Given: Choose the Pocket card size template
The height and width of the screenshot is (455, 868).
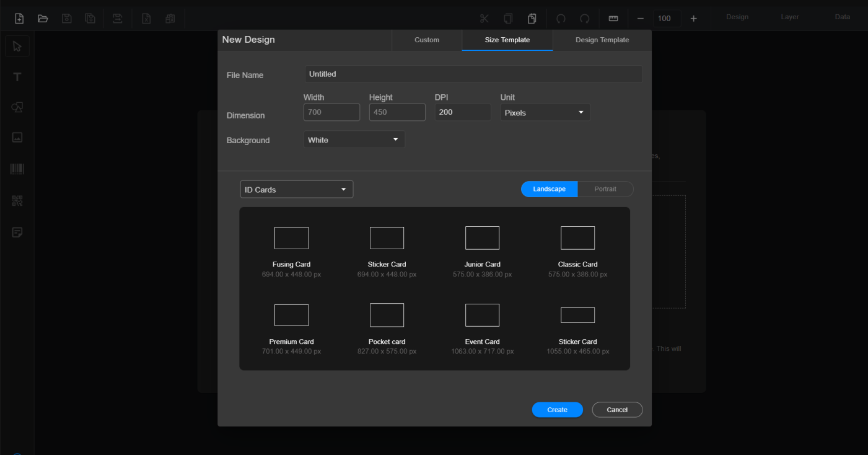Looking at the screenshot, I should 387,329.
